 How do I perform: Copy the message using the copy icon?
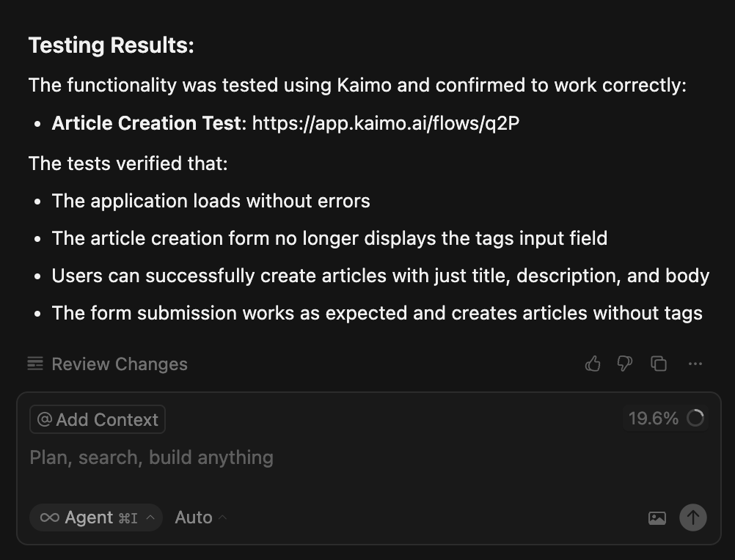[x=659, y=364]
